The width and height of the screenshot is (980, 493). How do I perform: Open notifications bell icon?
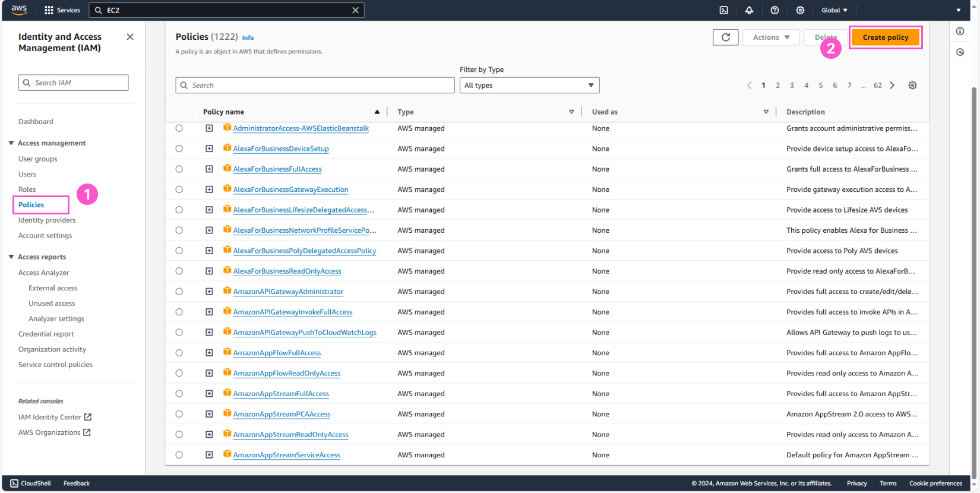(749, 10)
